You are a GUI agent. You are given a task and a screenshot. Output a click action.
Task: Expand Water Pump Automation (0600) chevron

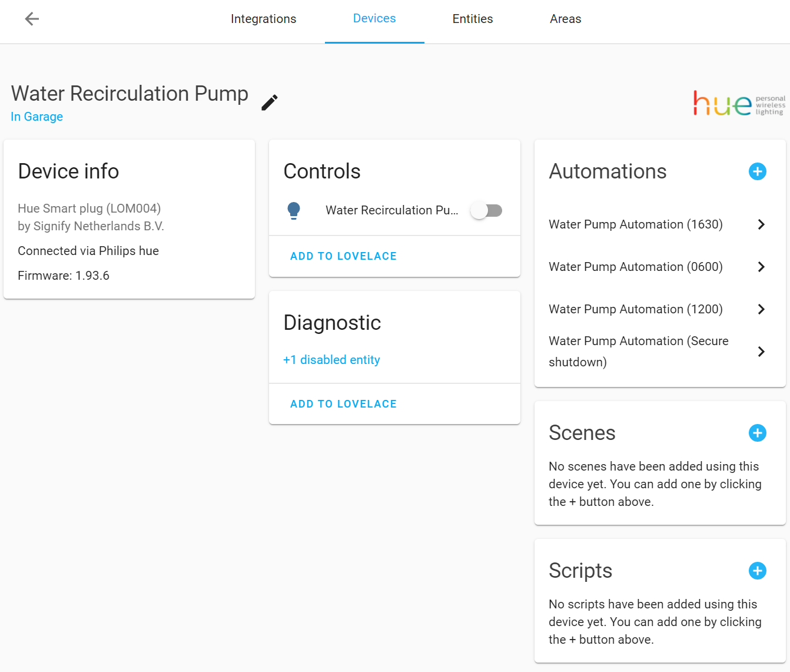pyautogui.click(x=761, y=267)
